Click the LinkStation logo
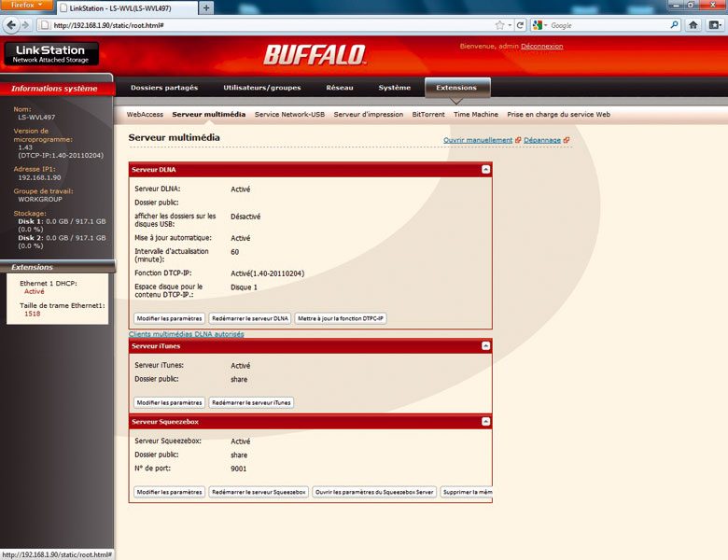 pyautogui.click(x=51, y=53)
